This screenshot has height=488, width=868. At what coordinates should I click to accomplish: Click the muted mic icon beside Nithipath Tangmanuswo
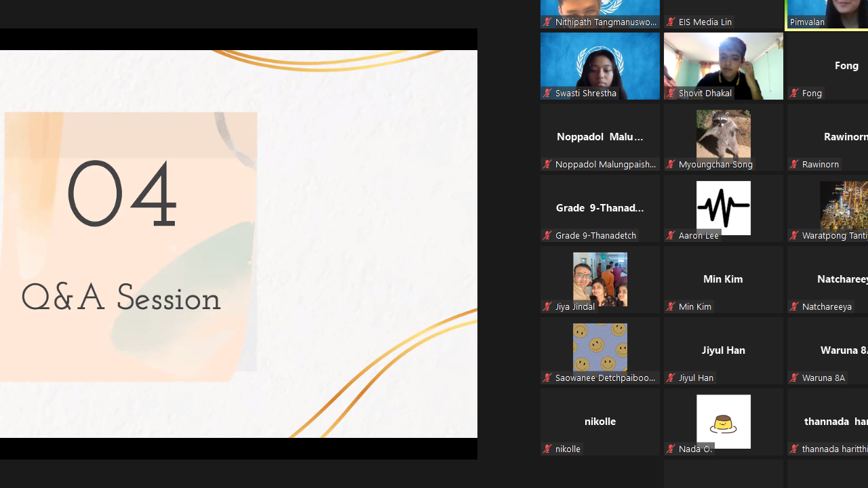(x=547, y=22)
